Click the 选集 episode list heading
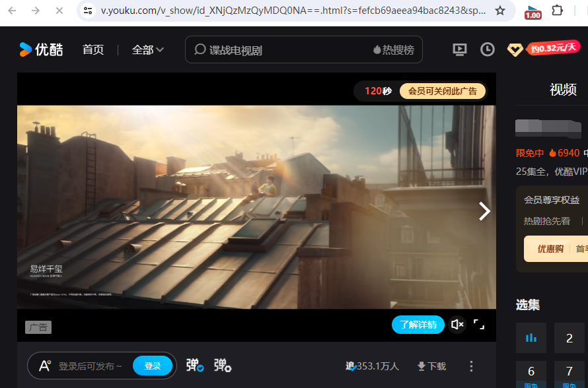 click(x=528, y=305)
